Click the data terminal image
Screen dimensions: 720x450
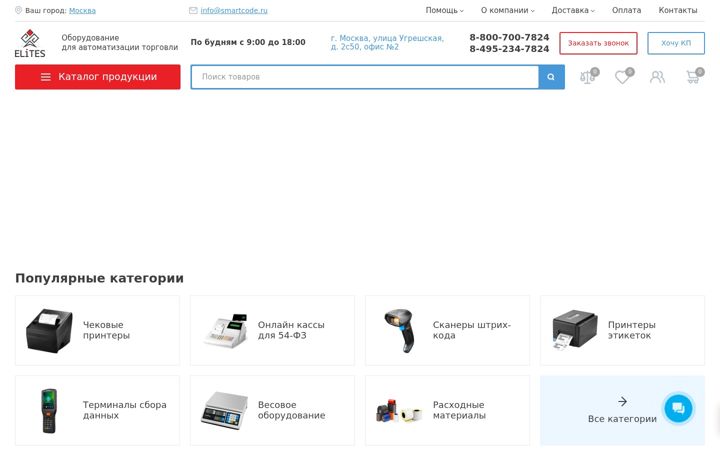point(49,411)
